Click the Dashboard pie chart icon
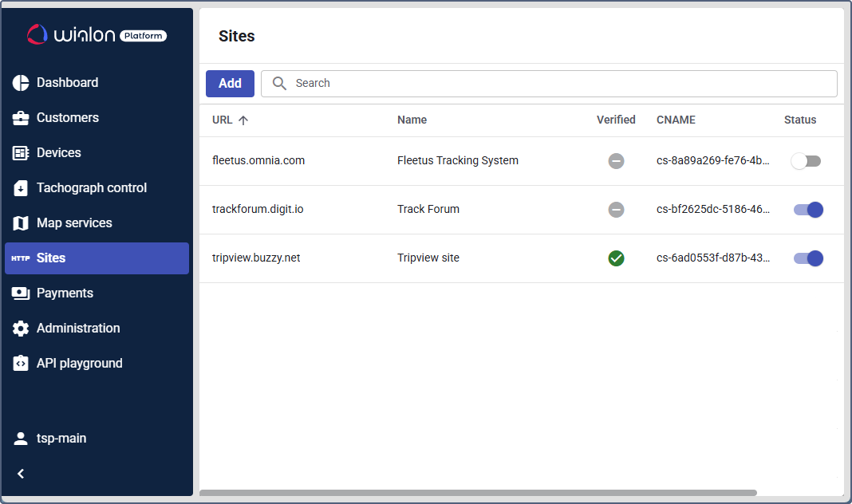Screen dimensions: 852x504 [x=21, y=83]
